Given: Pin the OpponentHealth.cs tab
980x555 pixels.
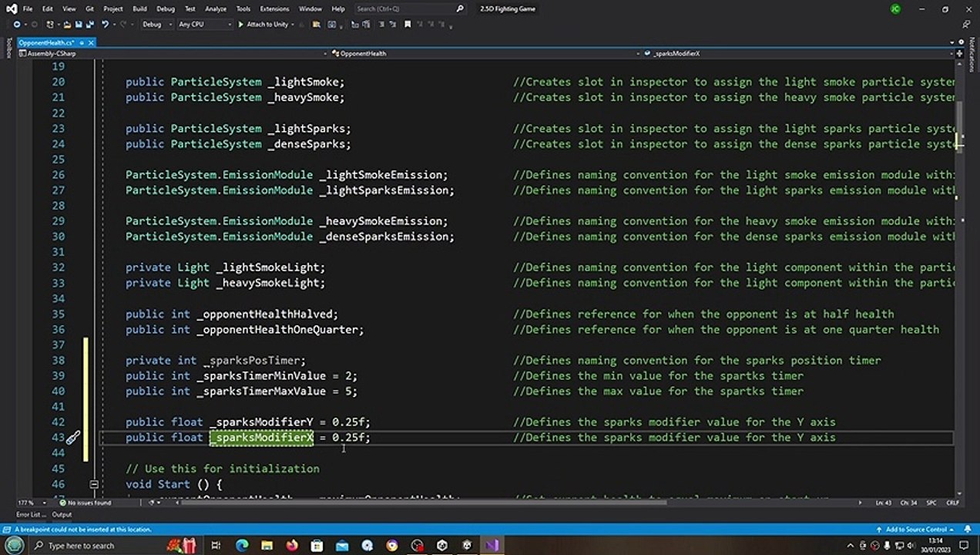Looking at the screenshot, I should [x=80, y=42].
